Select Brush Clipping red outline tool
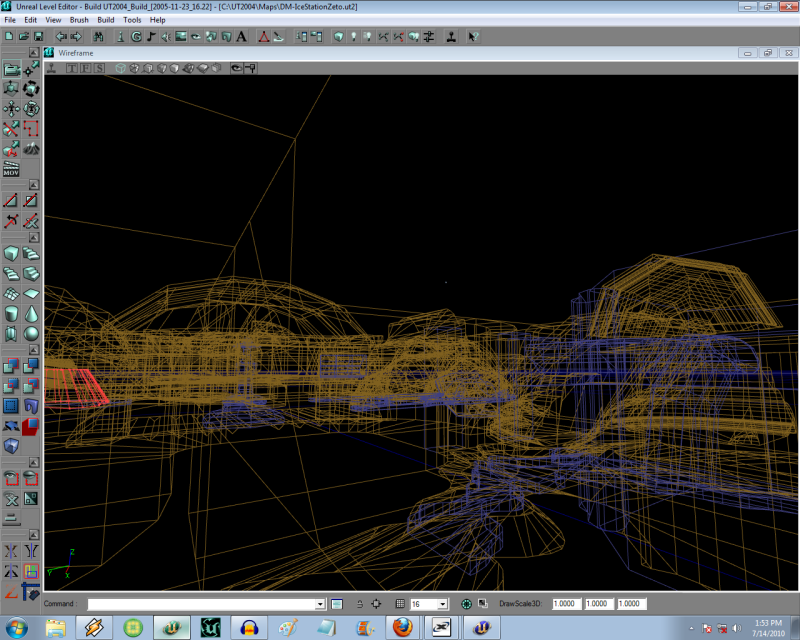 point(32,129)
